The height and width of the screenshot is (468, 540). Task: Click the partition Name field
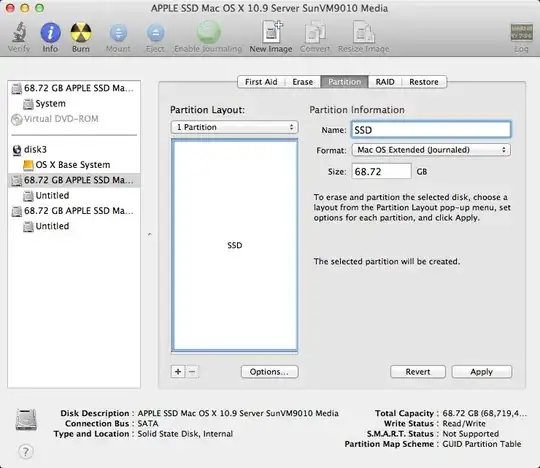click(x=431, y=130)
